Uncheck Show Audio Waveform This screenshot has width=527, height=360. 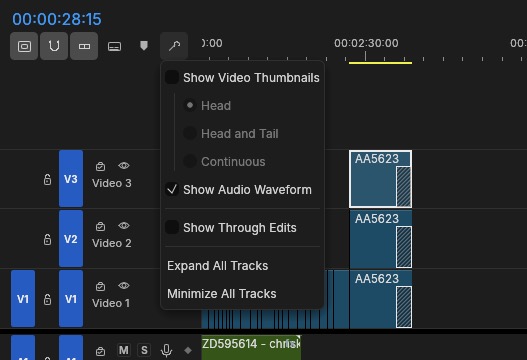172,189
